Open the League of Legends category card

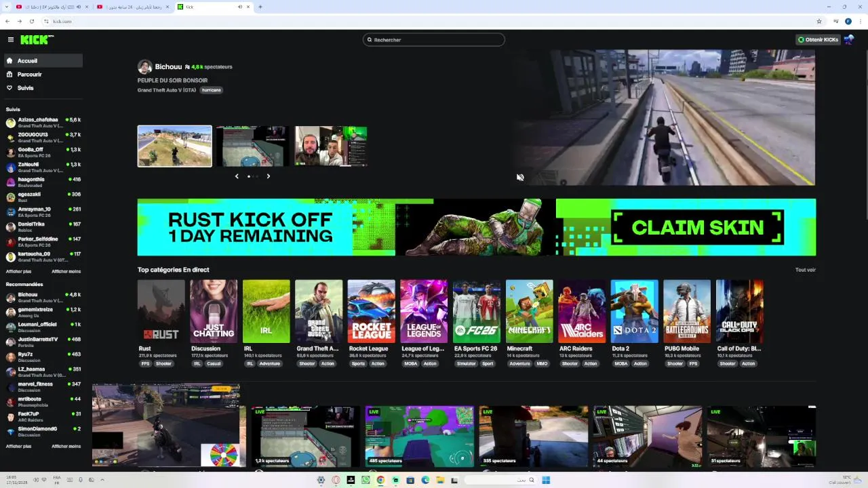424,311
